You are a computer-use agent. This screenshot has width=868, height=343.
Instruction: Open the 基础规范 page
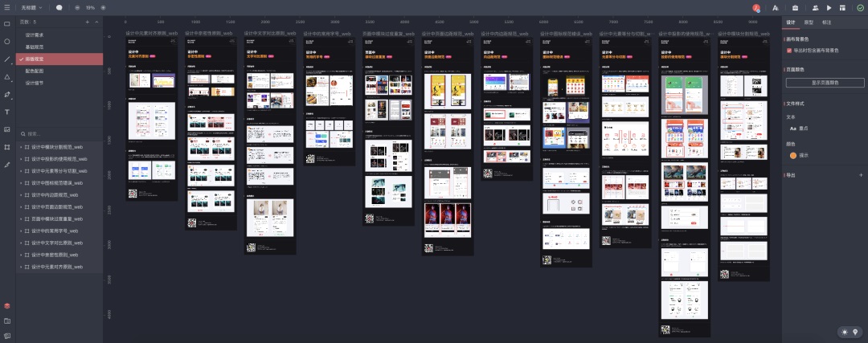pyautogui.click(x=59, y=47)
